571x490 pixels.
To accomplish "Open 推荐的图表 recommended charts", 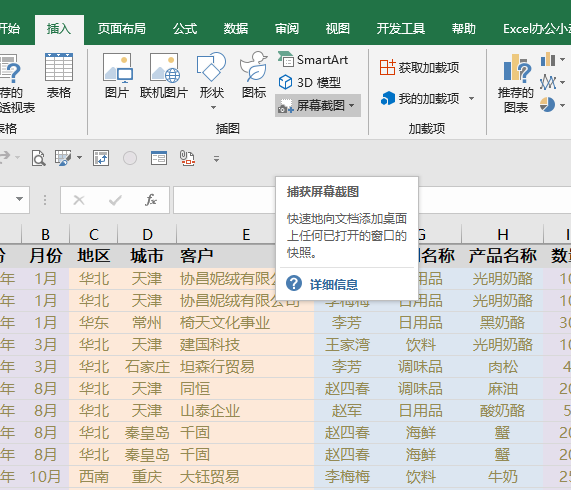I will [x=516, y=84].
